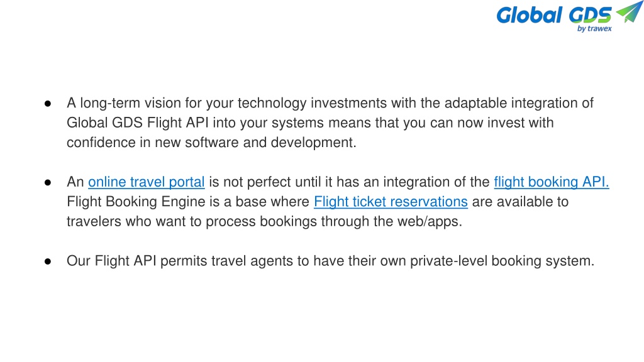Select the bullet marker before "An online travel"
This screenshot has height=362, width=644.
(48, 182)
